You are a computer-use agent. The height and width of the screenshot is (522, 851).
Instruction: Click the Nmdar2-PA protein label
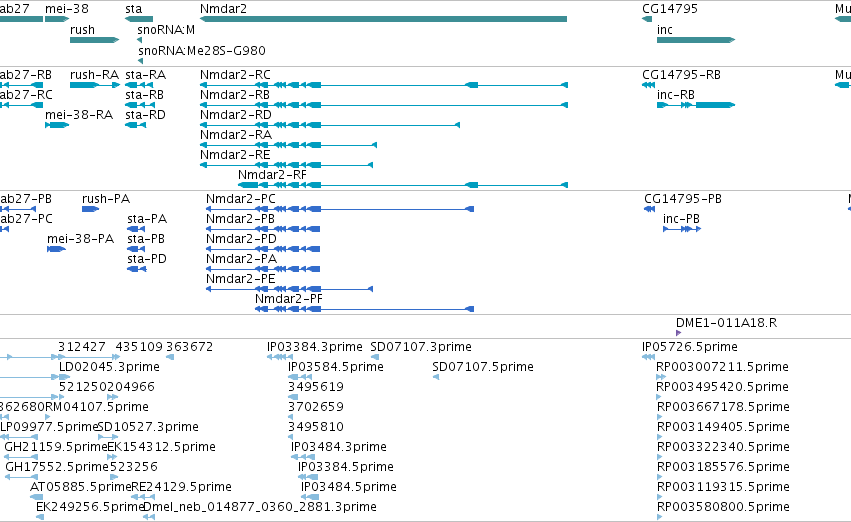click(242, 259)
